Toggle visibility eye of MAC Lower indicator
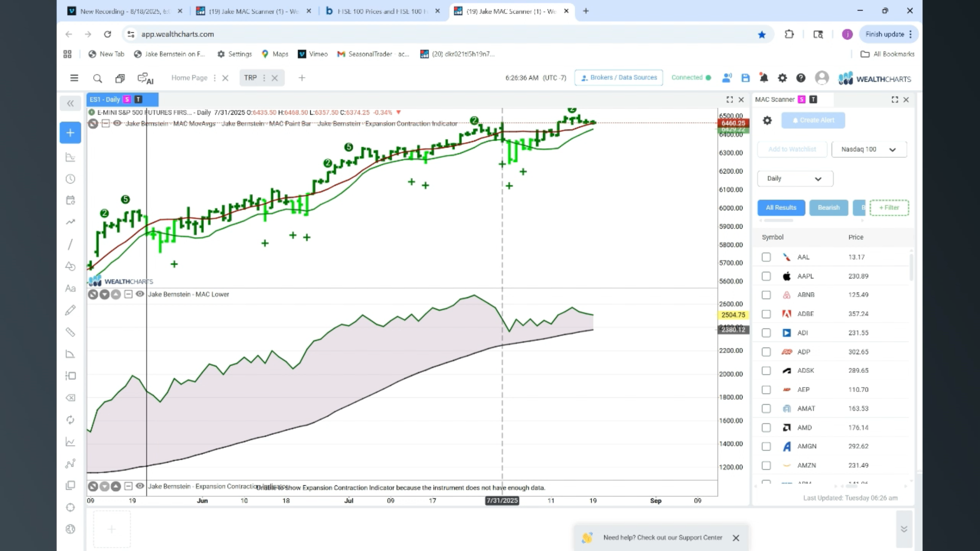The width and height of the screenshot is (980, 551). (140, 294)
